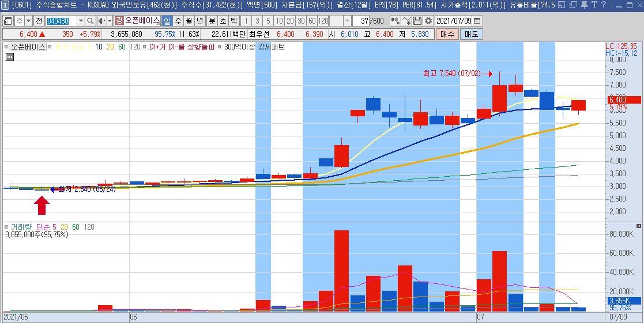Click the speaker sound alert icon

click(101, 21)
